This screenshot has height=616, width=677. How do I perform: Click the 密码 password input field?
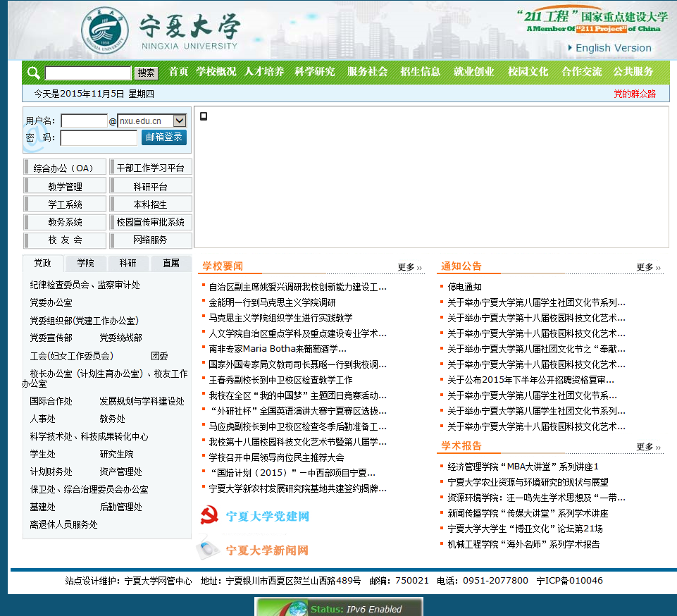[x=99, y=138]
